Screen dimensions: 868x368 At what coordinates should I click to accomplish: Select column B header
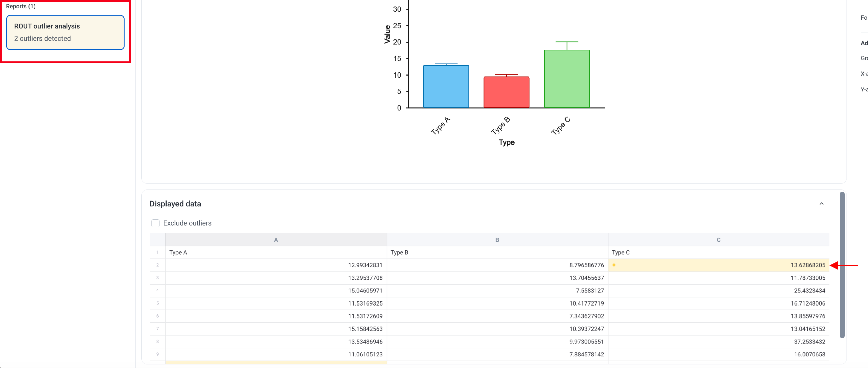click(497, 240)
